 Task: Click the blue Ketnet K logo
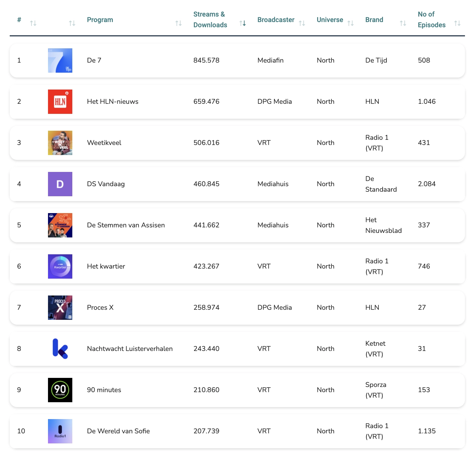click(60, 349)
